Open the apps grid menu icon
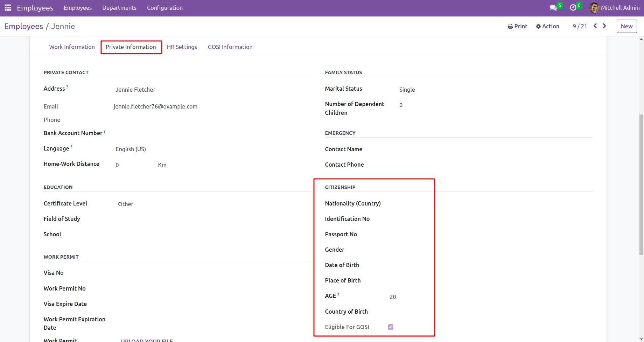Viewport: 644px width, 342px height. click(8, 8)
